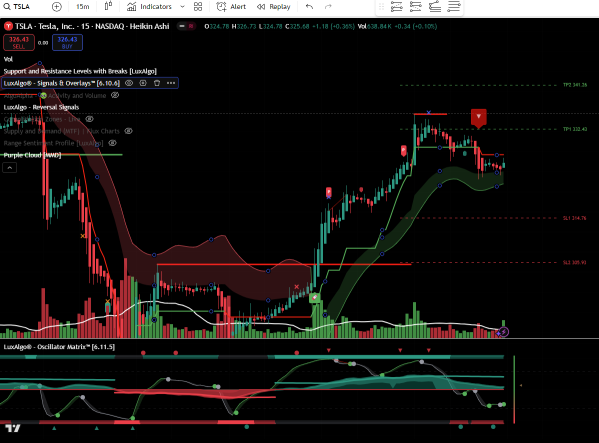Open the indicator templates grid icon
The width and height of the screenshot is (599, 443).
pos(198,6)
